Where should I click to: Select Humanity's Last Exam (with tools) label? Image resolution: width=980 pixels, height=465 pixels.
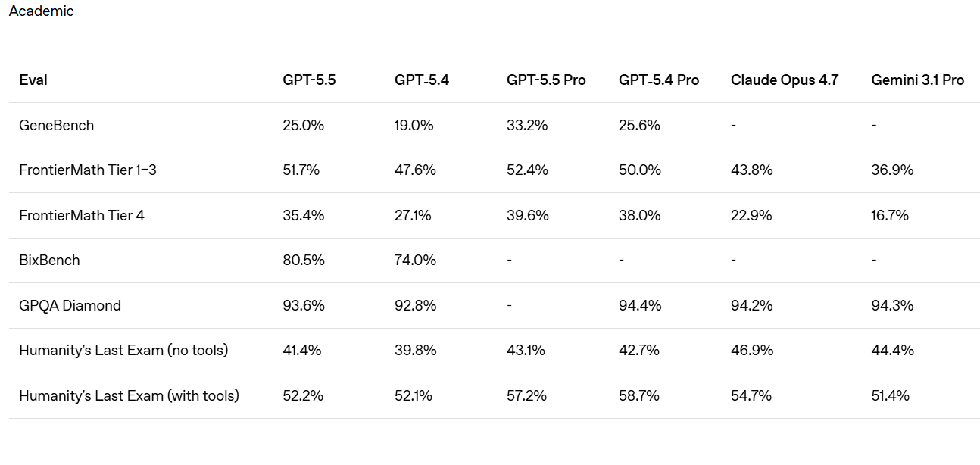pyautogui.click(x=129, y=396)
